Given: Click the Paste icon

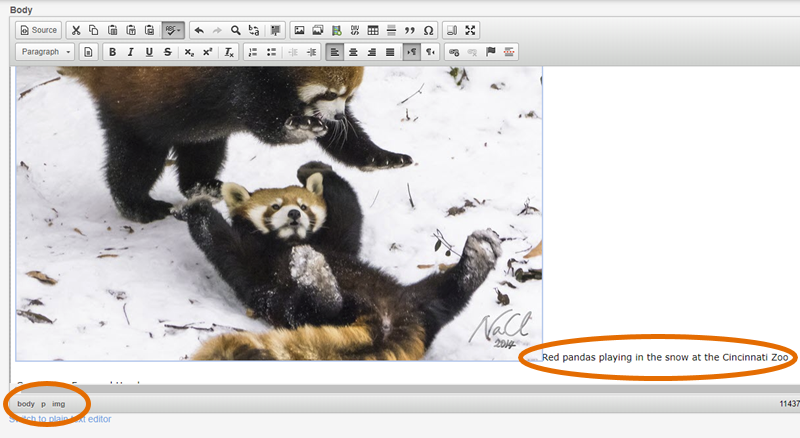Looking at the screenshot, I should (112, 30).
